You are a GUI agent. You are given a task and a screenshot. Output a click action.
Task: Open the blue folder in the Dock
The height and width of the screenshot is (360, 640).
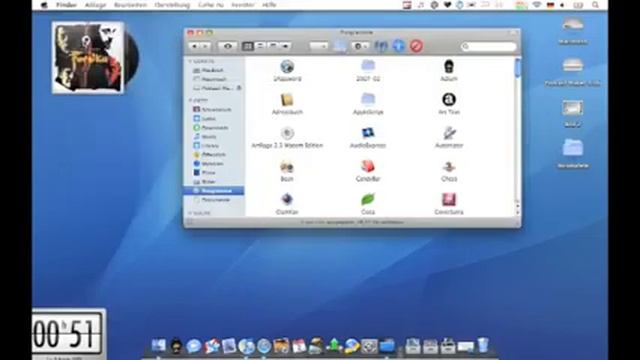coord(387,346)
